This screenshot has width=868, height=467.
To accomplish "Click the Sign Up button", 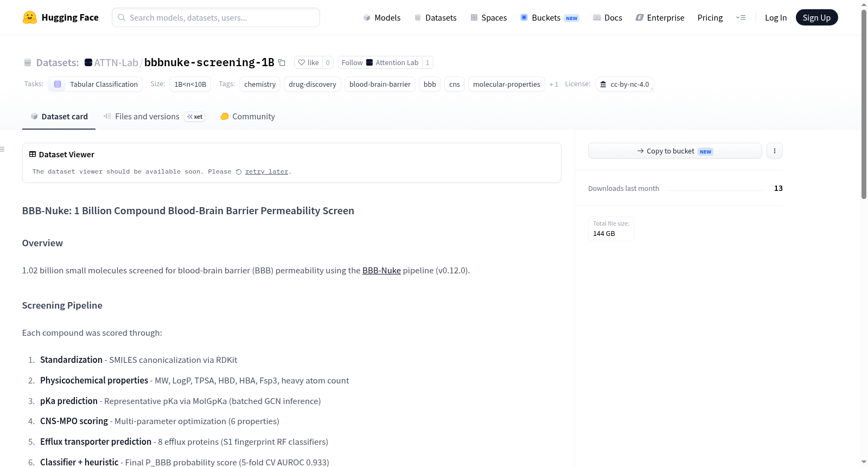I will click(x=816, y=17).
